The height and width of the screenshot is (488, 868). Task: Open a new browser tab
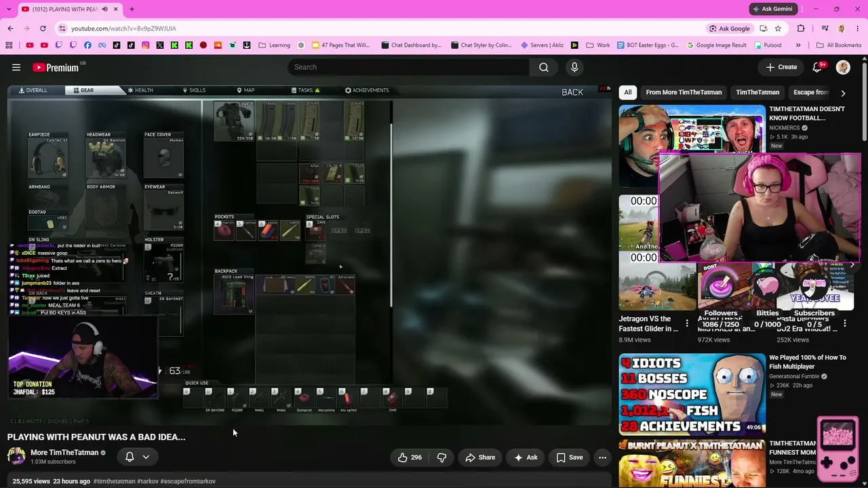(132, 9)
